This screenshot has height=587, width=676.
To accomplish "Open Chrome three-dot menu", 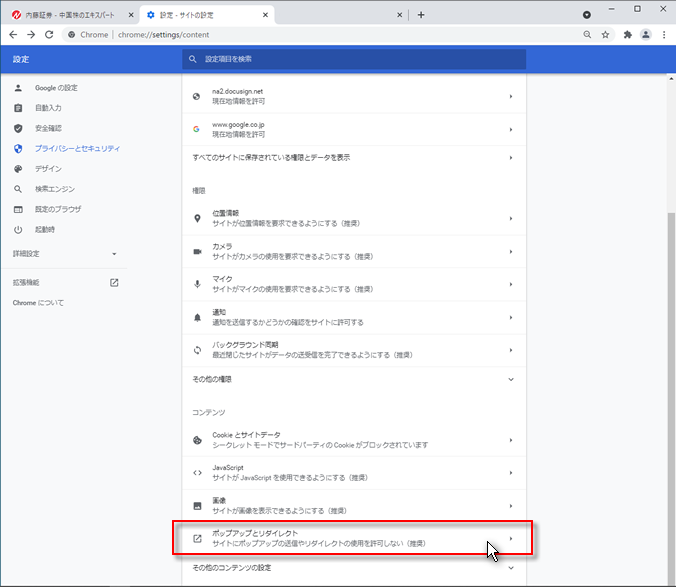I will point(665,34).
